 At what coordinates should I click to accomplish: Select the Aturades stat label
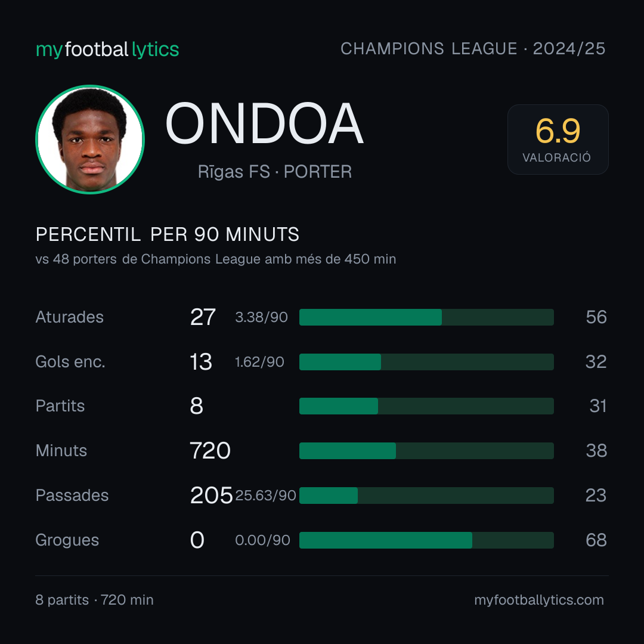(69, 317)
